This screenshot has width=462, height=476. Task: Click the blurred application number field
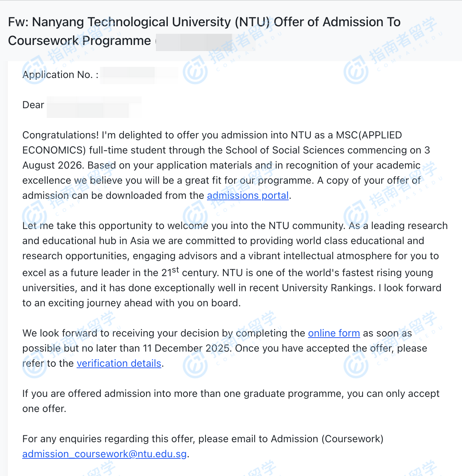point(139,75)
